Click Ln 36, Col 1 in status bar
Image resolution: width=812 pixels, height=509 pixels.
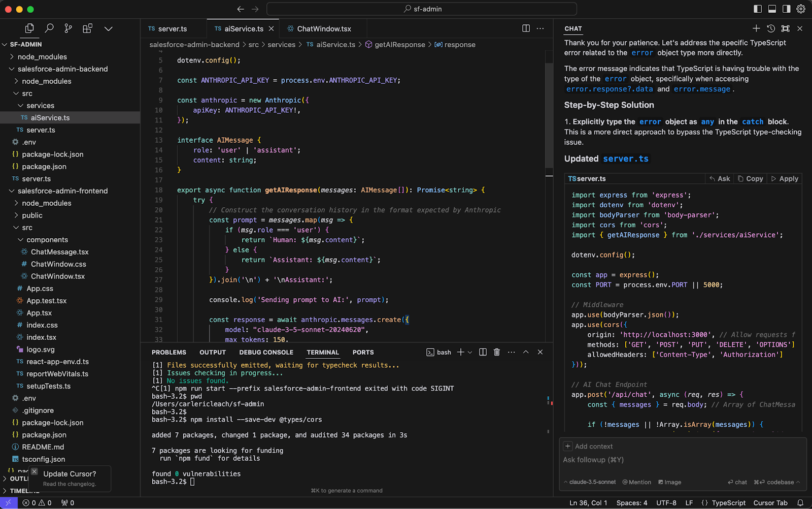[x=588, y=503]
